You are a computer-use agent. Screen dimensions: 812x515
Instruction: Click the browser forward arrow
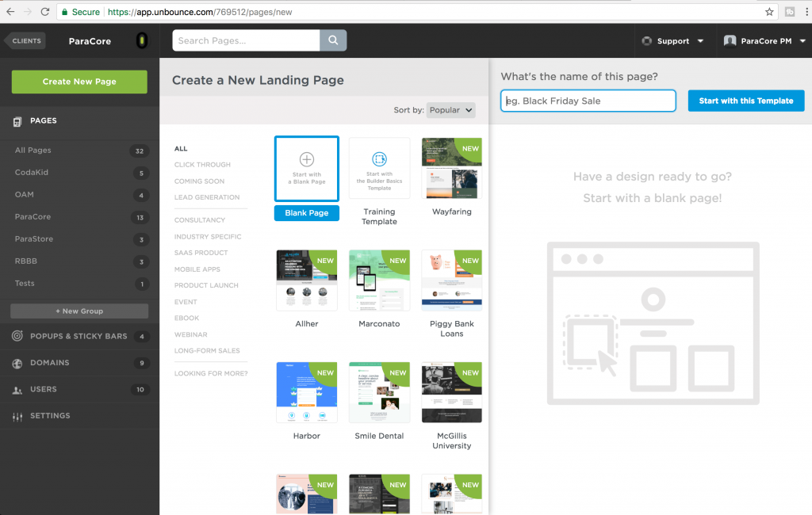point(28,11)
